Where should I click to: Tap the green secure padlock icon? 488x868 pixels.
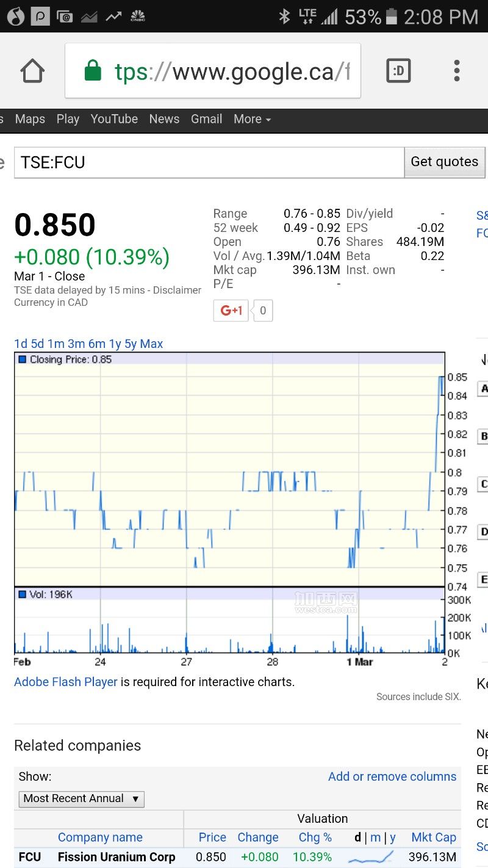click(93, 70)
